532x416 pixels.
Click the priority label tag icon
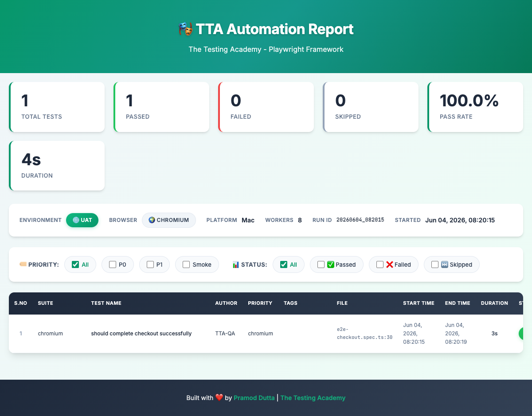(x=23, y=264)
